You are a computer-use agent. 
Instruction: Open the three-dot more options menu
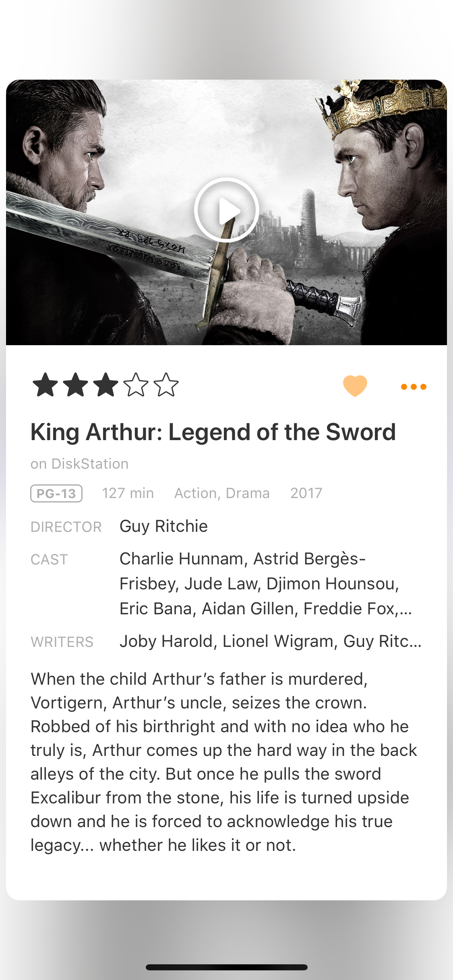coord(414,387)
